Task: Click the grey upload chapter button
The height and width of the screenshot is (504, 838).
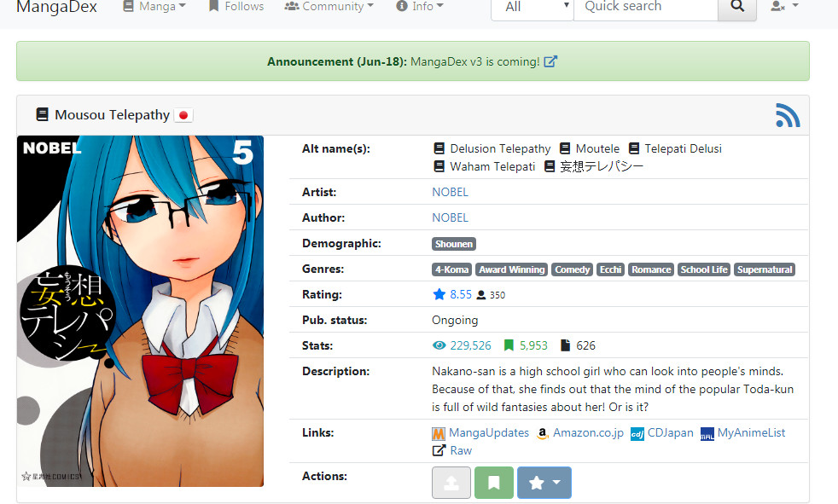Action: (451, 483)
